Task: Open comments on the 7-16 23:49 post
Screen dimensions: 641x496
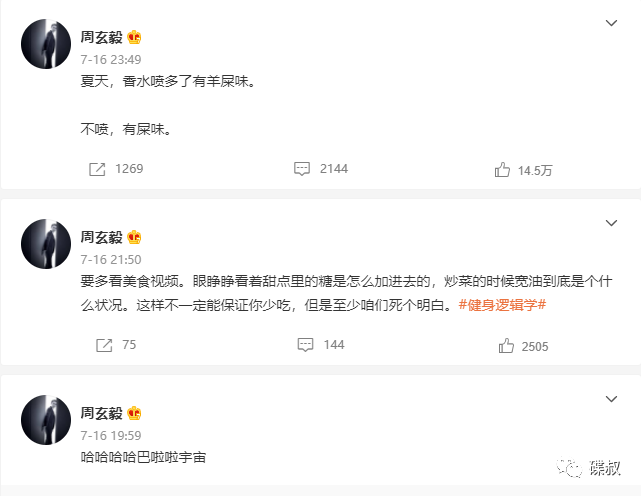Action: (x=302, y=169)
